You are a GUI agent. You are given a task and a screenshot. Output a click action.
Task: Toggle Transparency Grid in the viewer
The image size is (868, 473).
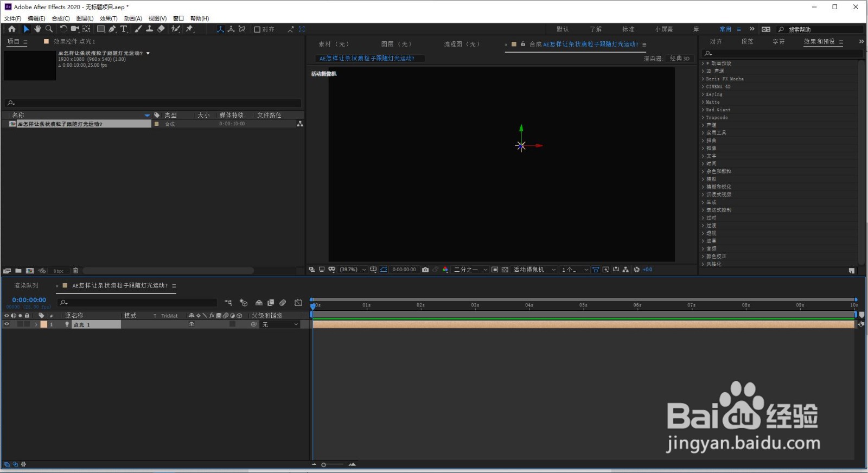[505, 270]
